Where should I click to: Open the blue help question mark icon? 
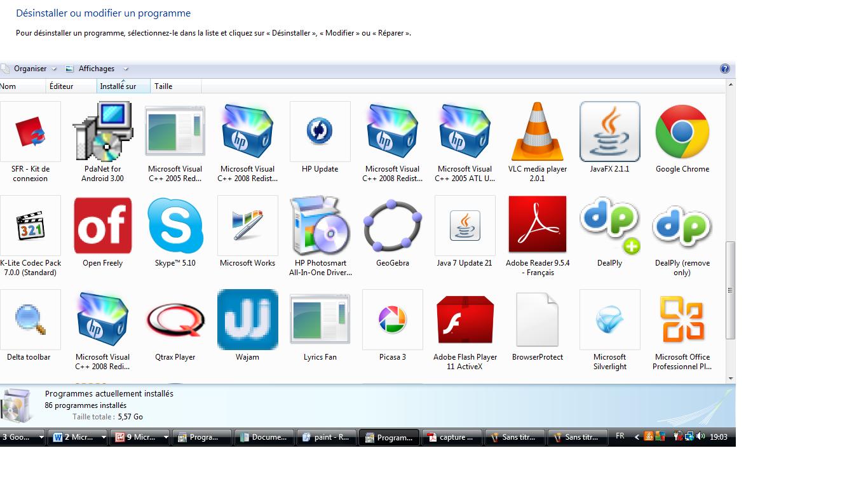click(x=725, y=69)
